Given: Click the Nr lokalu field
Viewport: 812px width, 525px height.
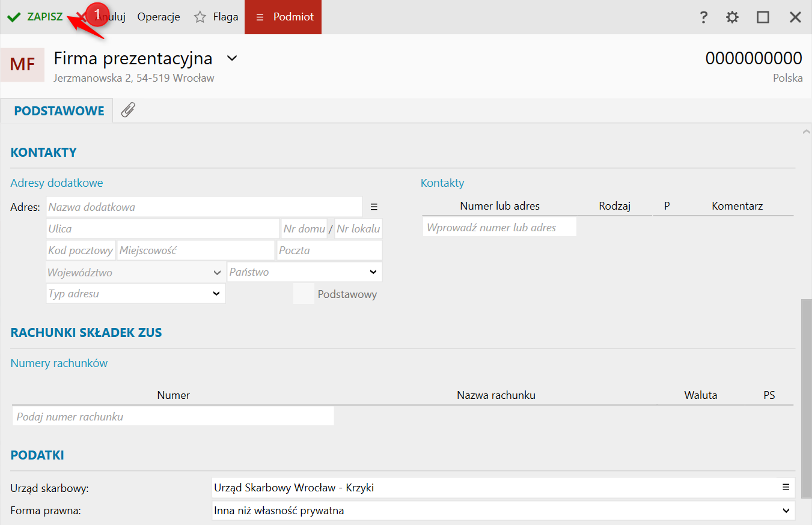Looking at the screenshot, I should pyautogui.click(x=358, y=228).
